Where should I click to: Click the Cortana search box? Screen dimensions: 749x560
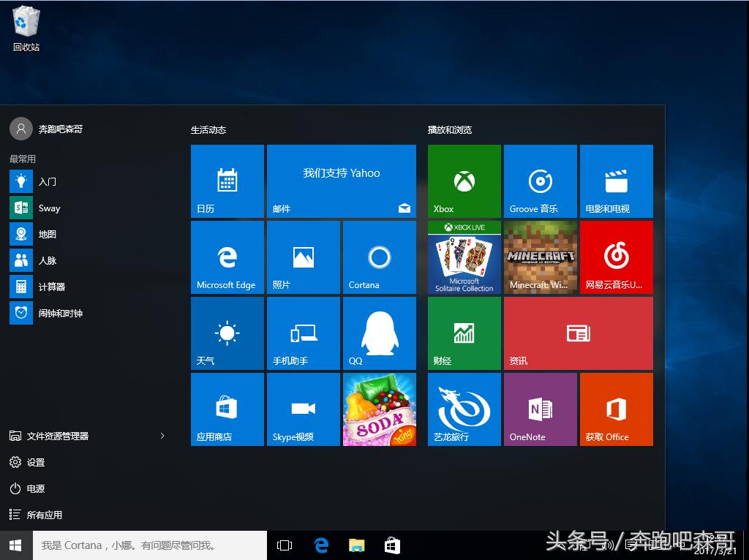pos(146,545)
